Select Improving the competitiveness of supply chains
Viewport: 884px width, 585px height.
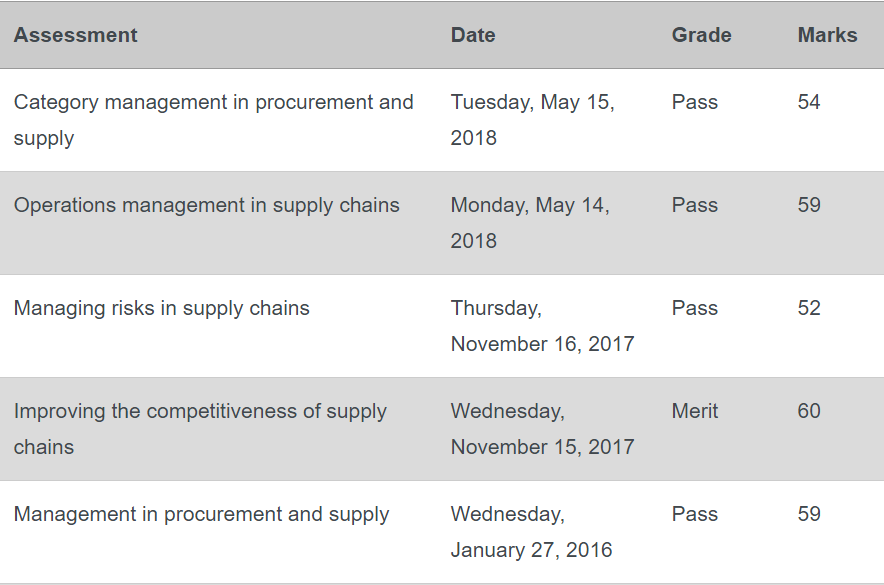tap(200, 429)
